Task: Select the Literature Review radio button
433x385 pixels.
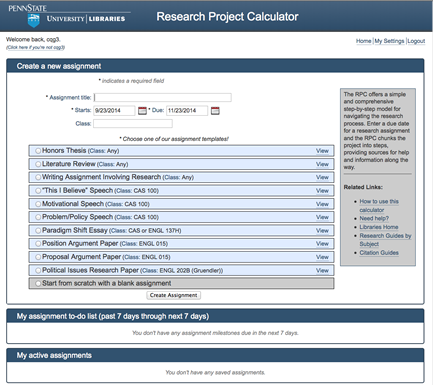Action: pyautogui.click(x=38, y=164)
